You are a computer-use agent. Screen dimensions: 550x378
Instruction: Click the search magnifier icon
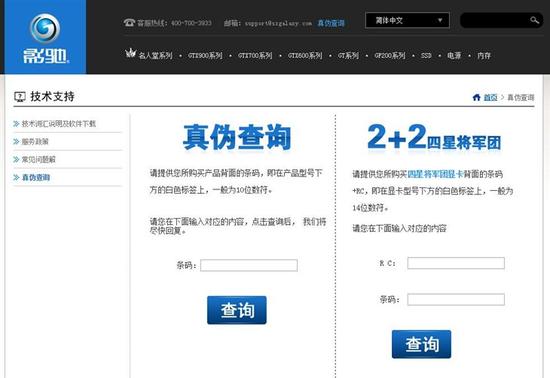534,20
